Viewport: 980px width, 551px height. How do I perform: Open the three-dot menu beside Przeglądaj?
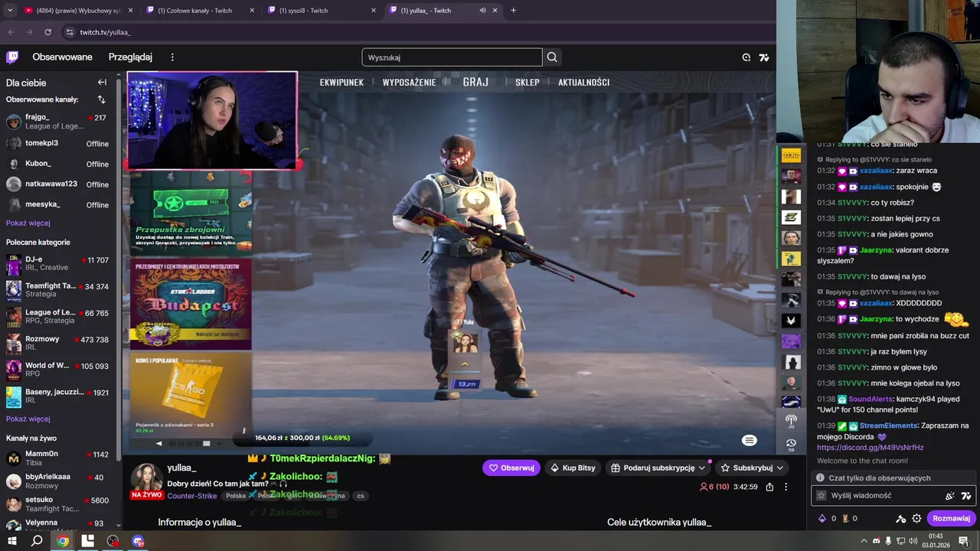(x=172, y=57)
